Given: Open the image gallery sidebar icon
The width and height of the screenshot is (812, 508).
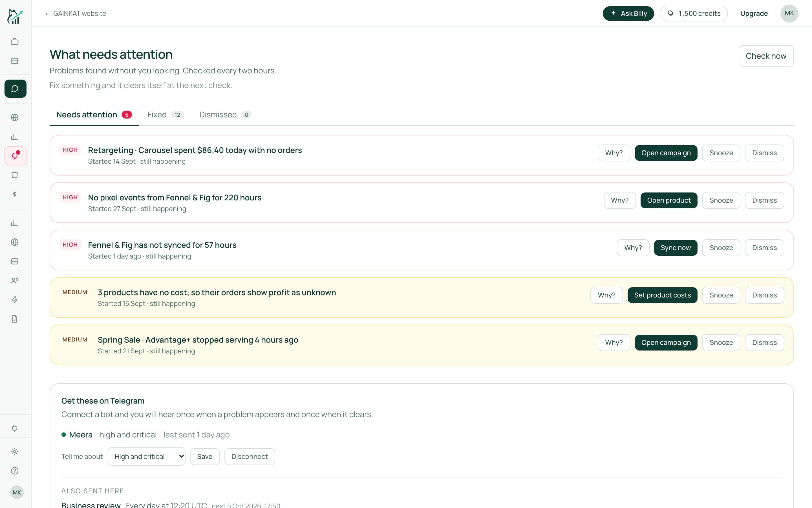Looking at the screenshot, I should [15, 261].
